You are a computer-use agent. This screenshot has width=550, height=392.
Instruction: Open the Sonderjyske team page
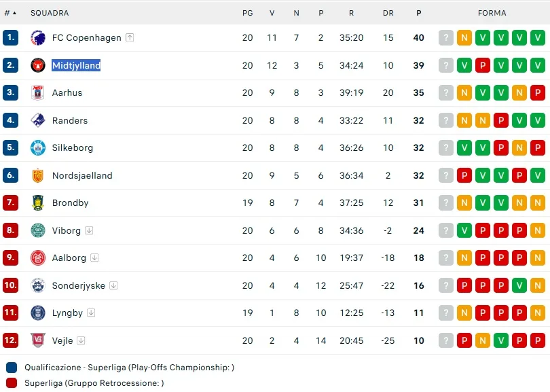(x=79, y=285)
